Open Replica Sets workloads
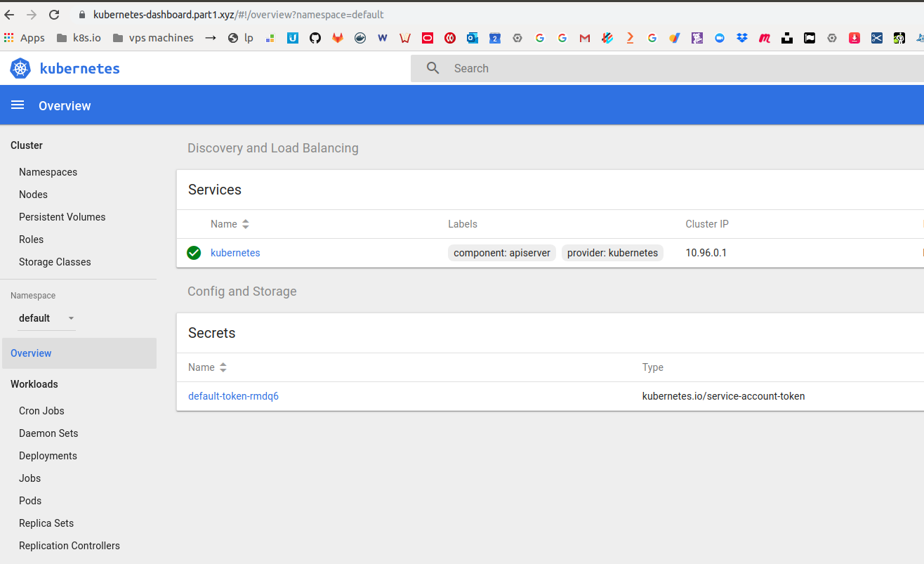 46,523
